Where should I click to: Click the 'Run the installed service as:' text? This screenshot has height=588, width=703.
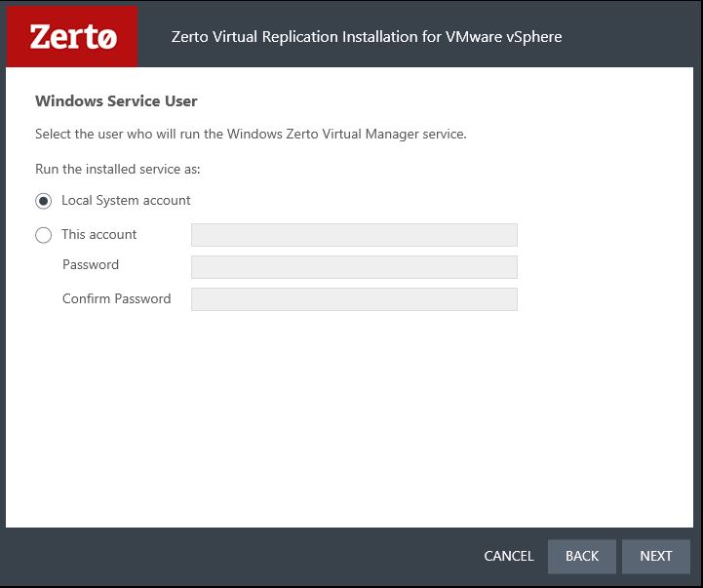click(x=117, y=169)
